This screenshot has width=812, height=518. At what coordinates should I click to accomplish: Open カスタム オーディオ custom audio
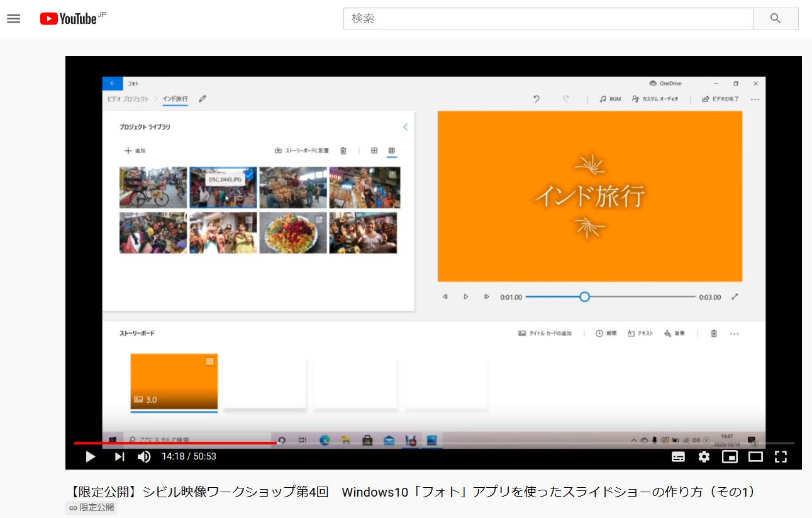(x=655, y=99)
